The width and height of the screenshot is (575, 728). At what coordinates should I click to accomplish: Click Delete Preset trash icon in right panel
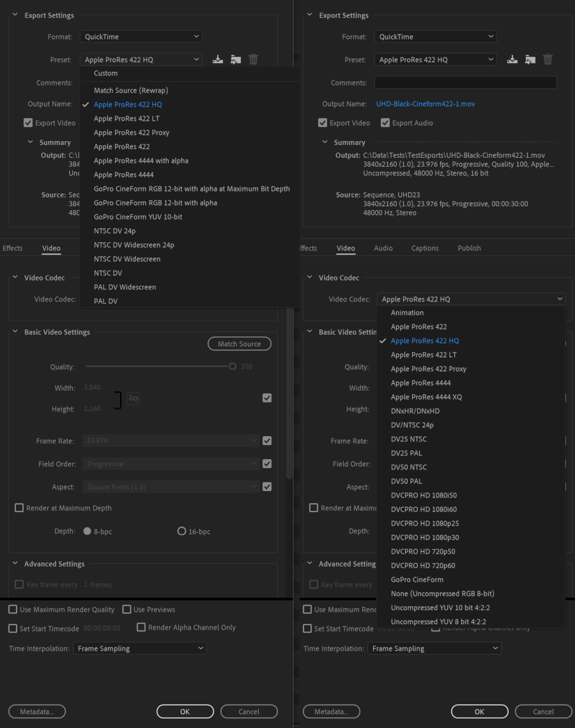[548, 59]
